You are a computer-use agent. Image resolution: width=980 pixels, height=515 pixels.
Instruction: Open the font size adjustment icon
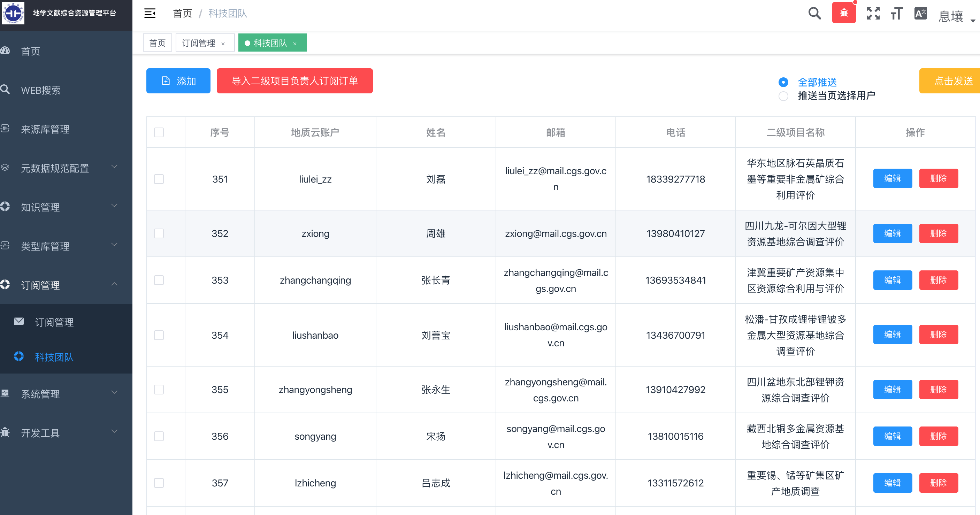tap(896, 13)
